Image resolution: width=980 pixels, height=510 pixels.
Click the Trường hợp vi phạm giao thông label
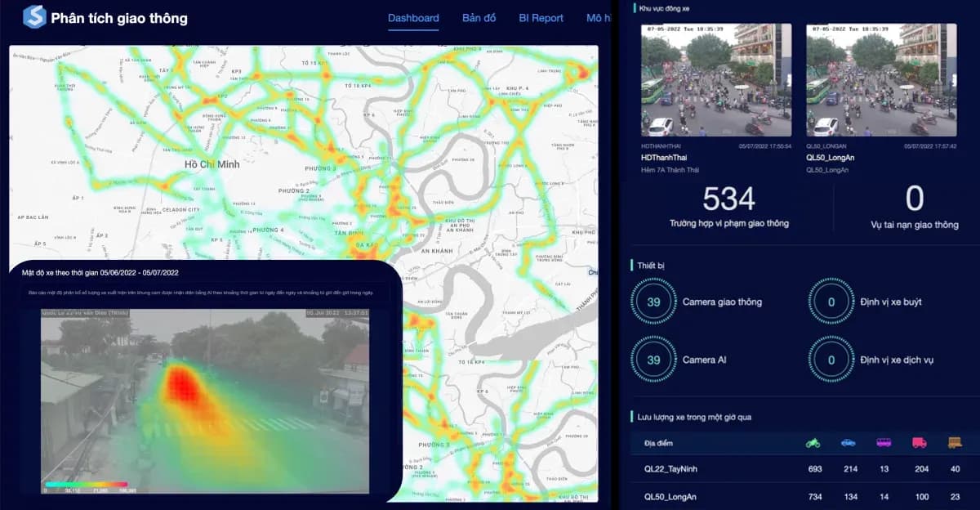click(x=729, y=224)
